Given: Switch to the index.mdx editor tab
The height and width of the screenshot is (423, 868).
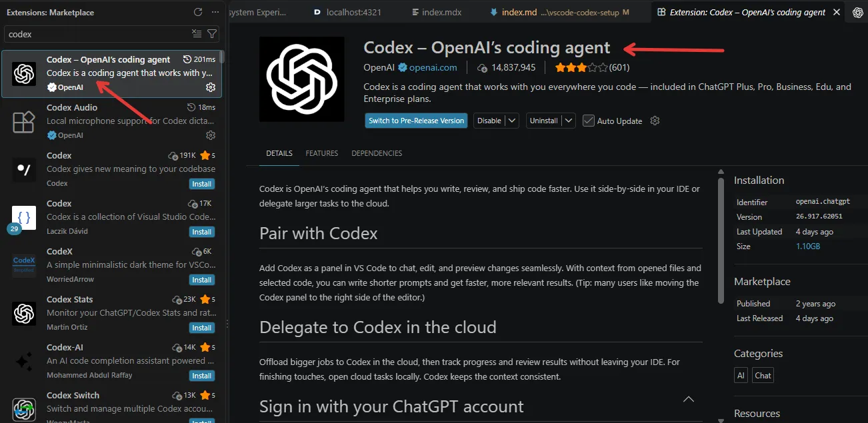Looking at the screenshot, I should coord(437,12).
